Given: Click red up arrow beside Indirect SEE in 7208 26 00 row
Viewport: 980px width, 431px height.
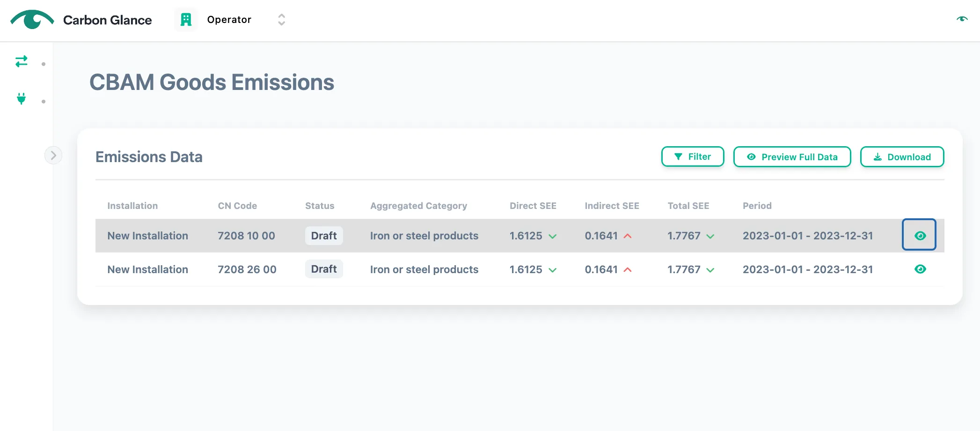Looking at the screenshot, I should coord(628,270).
